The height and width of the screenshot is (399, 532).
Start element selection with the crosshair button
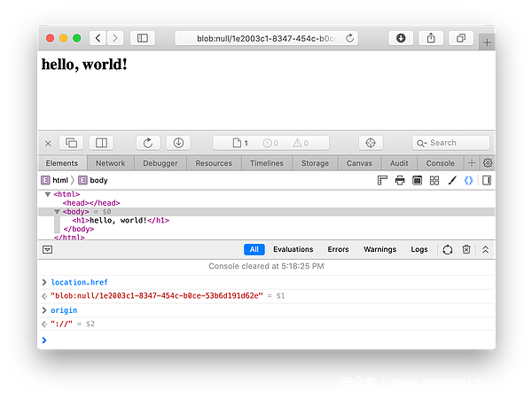click(x=371, y=143)
